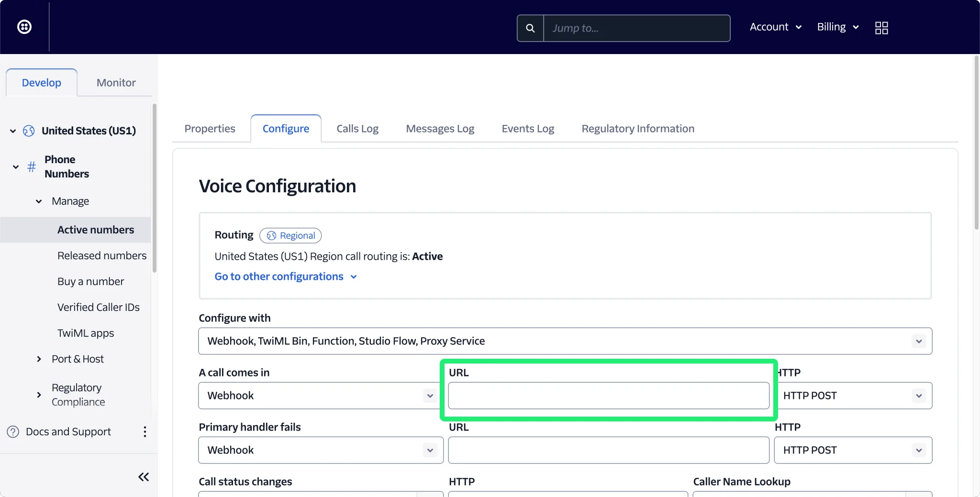Image resolution: width=980 pixels, height=497 pixels.
Task: Click the Regional badge in Routing section
Action: (290, 235)
